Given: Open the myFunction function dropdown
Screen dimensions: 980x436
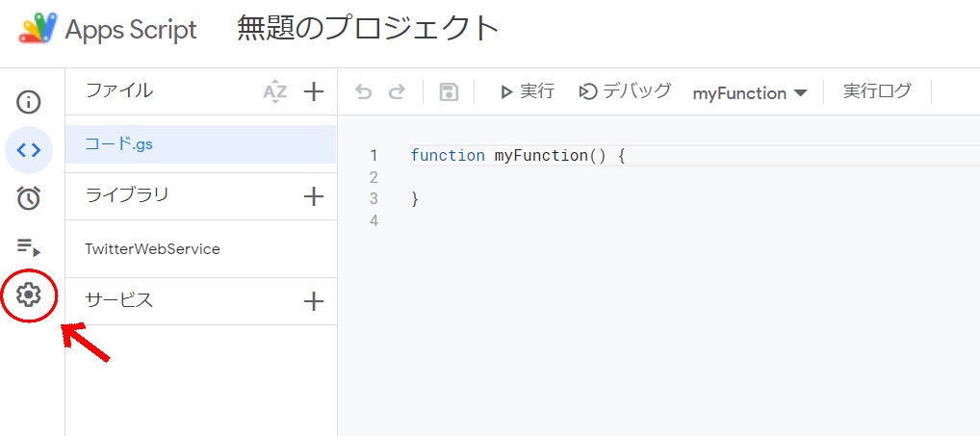Looking at the screenshot, I should [749, 93].
